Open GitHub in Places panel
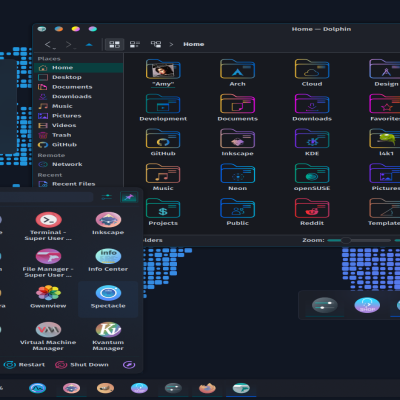Image resolution: width=400 pixels, height=400 pixels. [x=79, y=145]
